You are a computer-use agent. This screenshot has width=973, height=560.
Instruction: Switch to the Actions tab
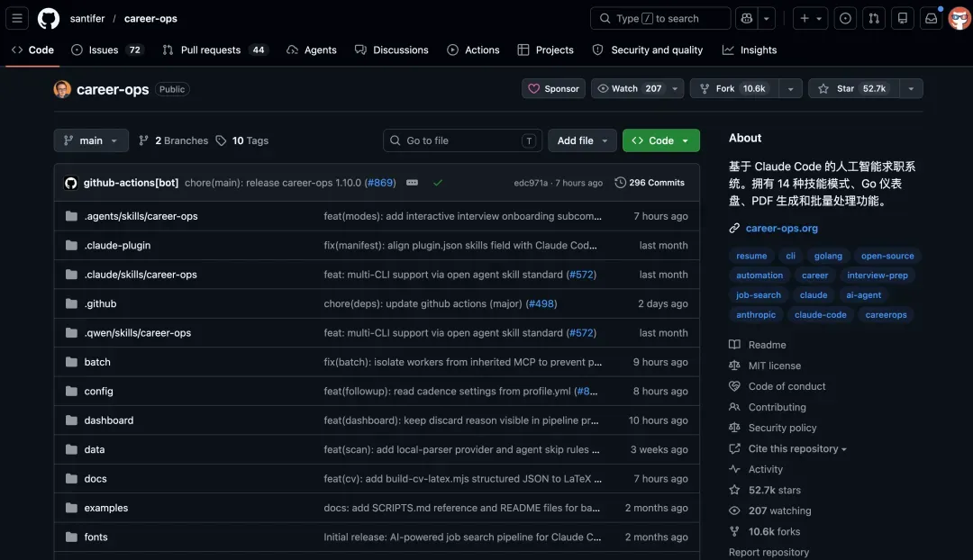[x=474, y=50]
